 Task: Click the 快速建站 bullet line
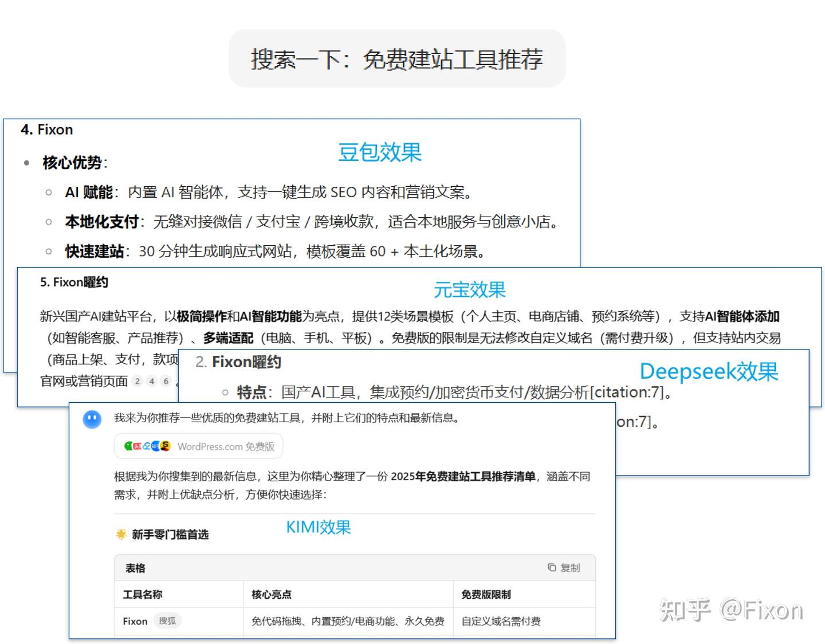click(x=276, y=251)
